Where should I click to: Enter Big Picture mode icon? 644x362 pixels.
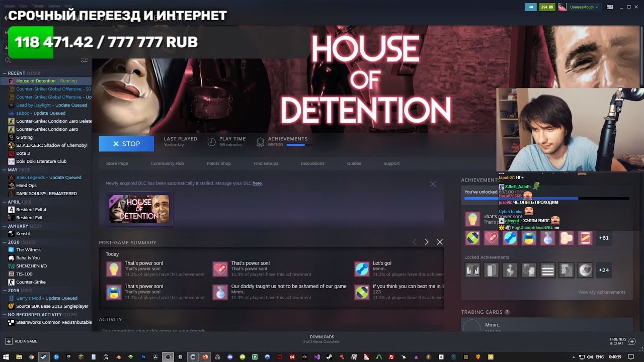610,7
